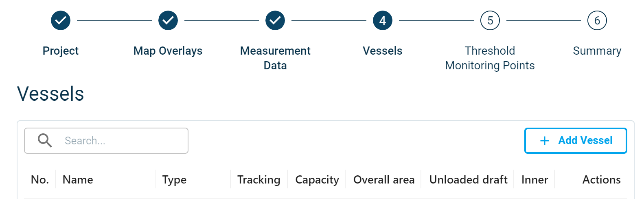
Task: Click the Map Overlays checkmark icon
Action: tap(168, 20)
